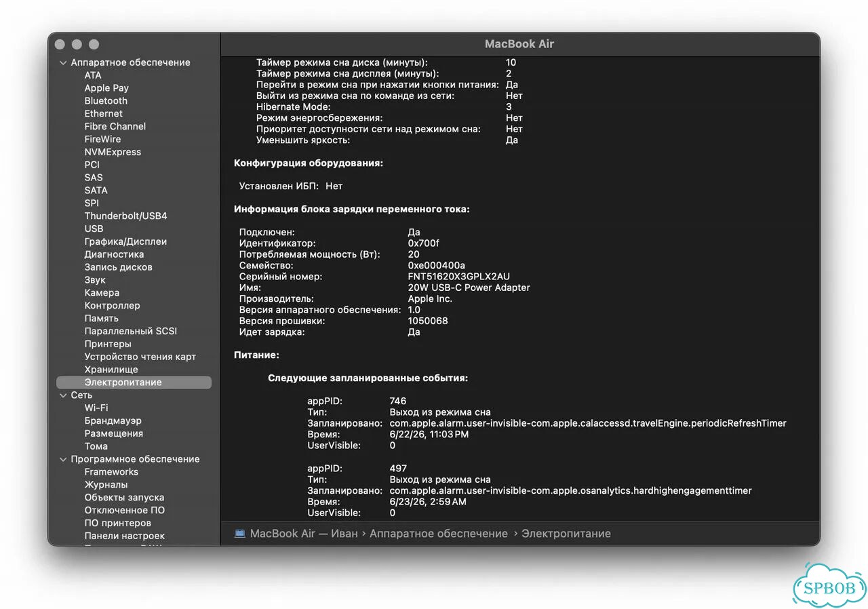The height and width of the screenshot is (609, 868).
Task: Zoom the window with the third title-bar button
Action: click(94, 44)
